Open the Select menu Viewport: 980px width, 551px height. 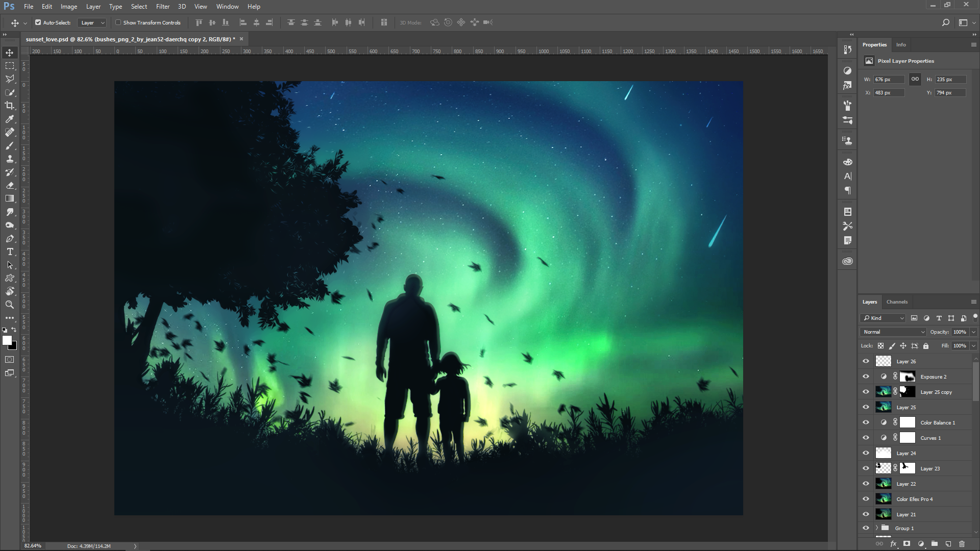[x=139, y=7]
